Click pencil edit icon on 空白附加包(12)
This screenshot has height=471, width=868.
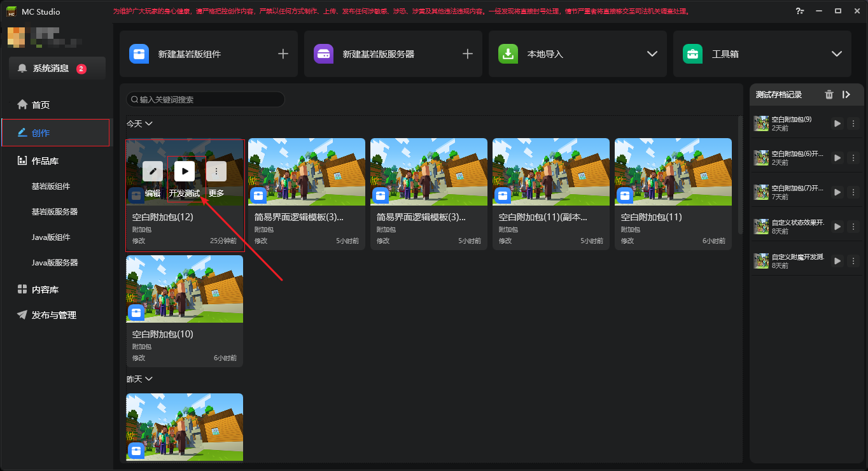[153, 171]
